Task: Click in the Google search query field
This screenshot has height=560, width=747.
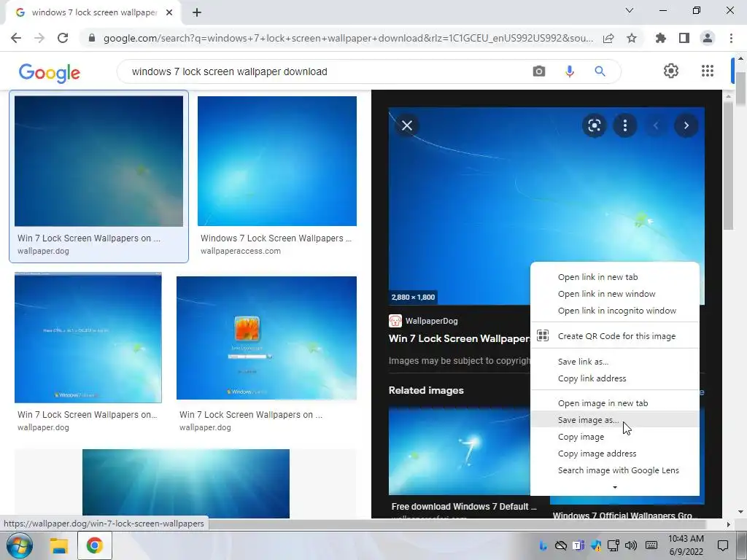Action: 324,71
